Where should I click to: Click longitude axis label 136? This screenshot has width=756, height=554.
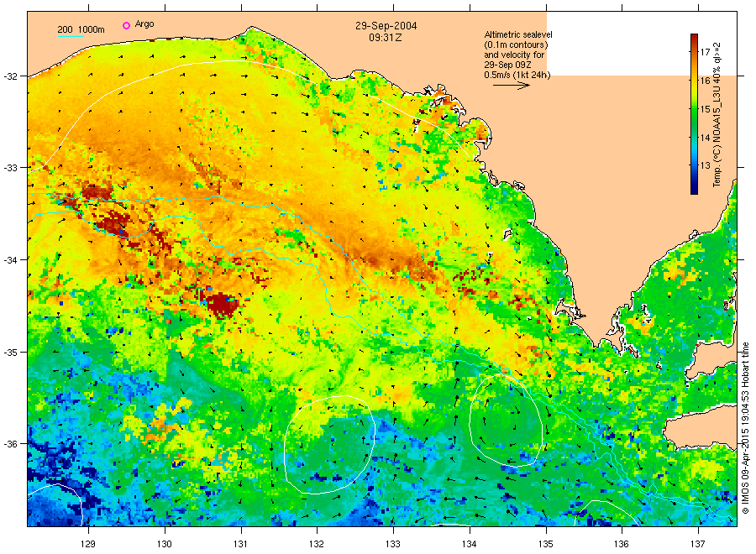point(622,544)
